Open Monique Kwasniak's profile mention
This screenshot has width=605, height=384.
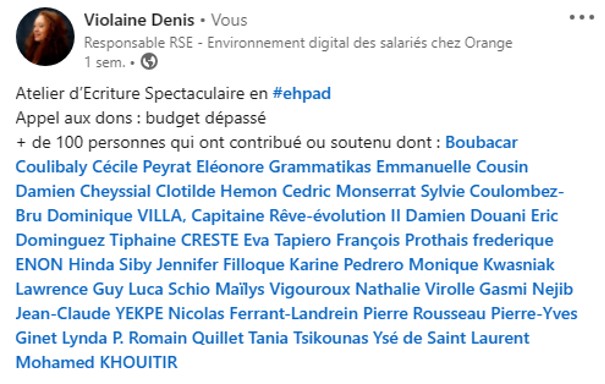coord(482,265)
